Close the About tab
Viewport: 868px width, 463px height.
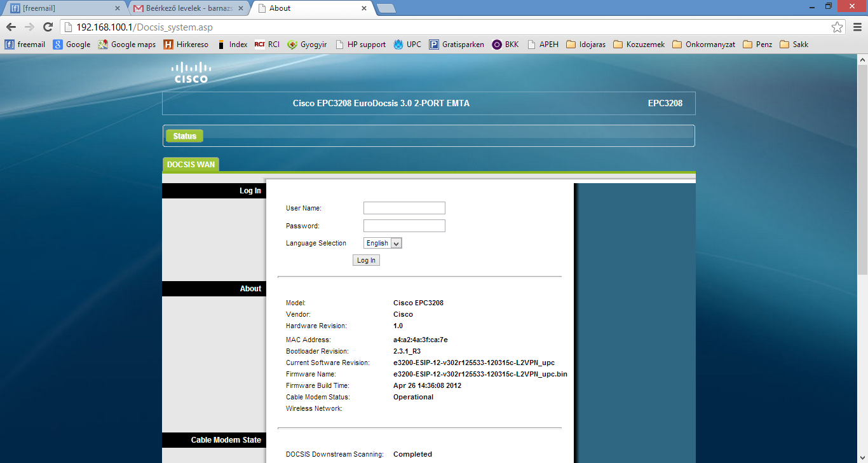(364, 8)
